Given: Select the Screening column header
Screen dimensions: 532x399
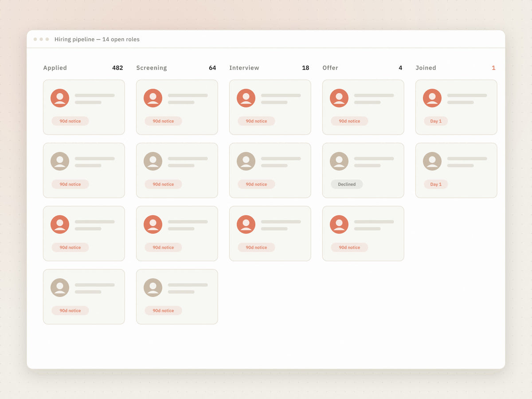Looking at the screenshot, I should (152, 68).
